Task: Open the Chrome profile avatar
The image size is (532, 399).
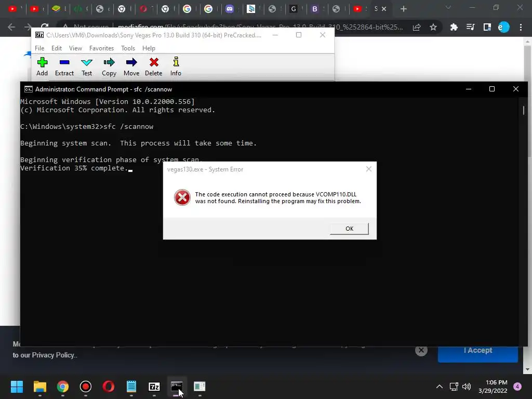Action: pyautogui.click(x=504, y=27)
